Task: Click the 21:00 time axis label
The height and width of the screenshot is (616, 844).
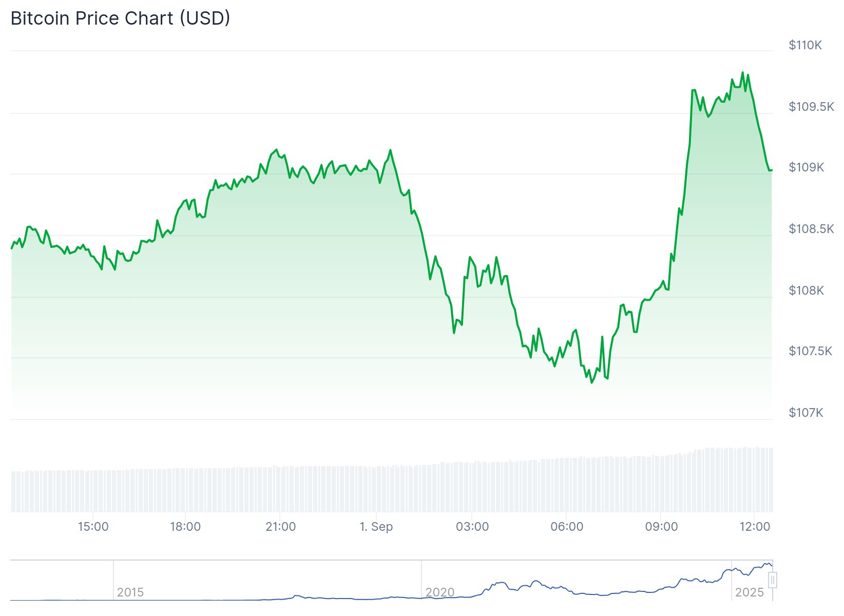Action: tap(280, 527)
